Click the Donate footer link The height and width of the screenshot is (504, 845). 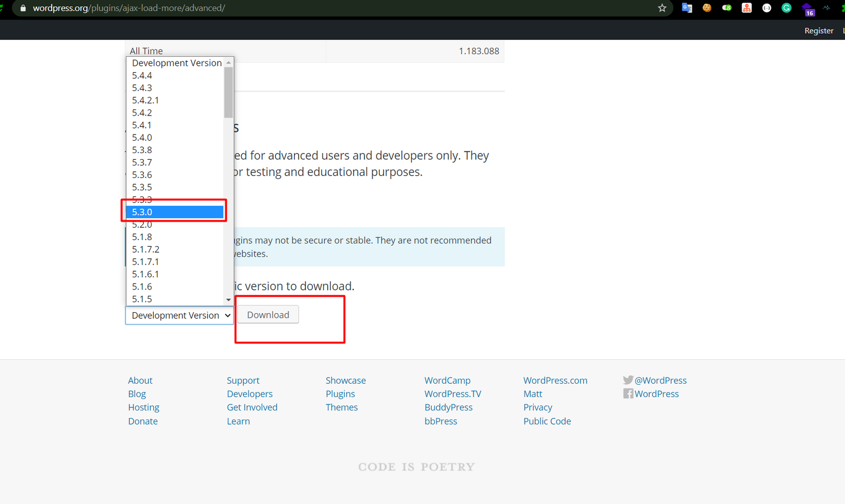point(143,421)
